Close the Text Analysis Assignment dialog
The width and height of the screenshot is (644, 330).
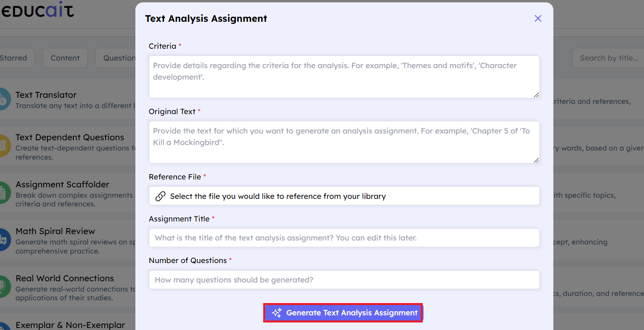point(538,19)
